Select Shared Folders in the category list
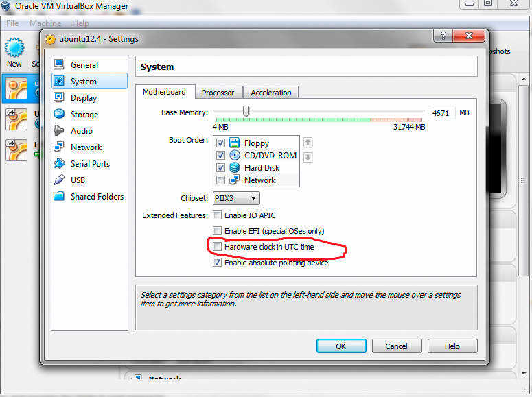 (x=89, y=196)
